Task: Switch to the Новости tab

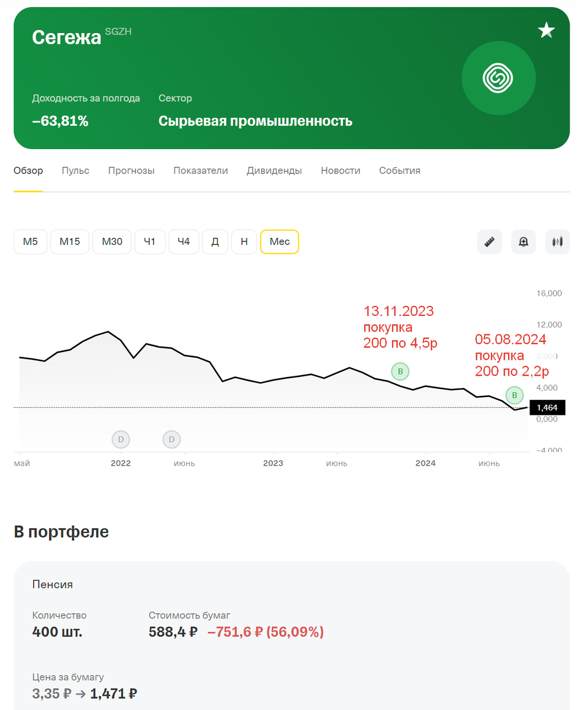Action: 341,170
